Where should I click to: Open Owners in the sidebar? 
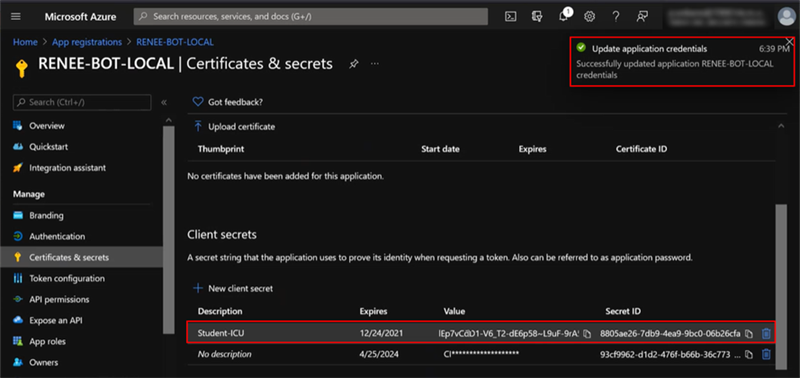[43, 362]
